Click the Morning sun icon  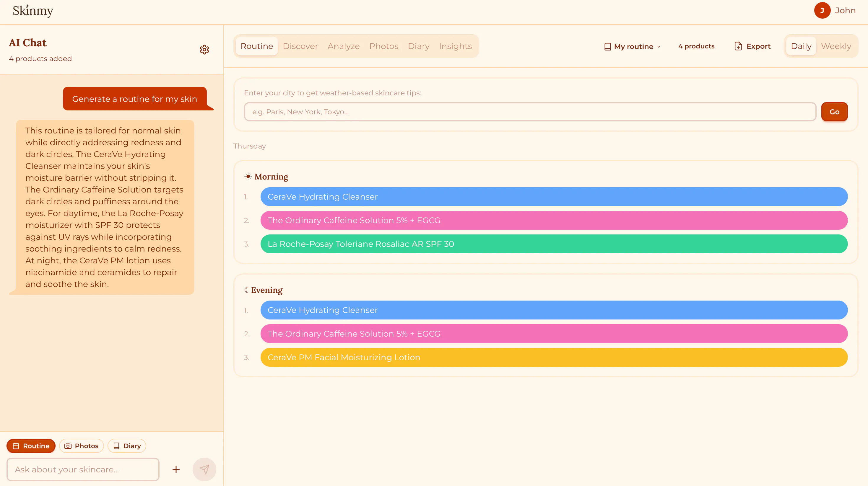point(248,177)
